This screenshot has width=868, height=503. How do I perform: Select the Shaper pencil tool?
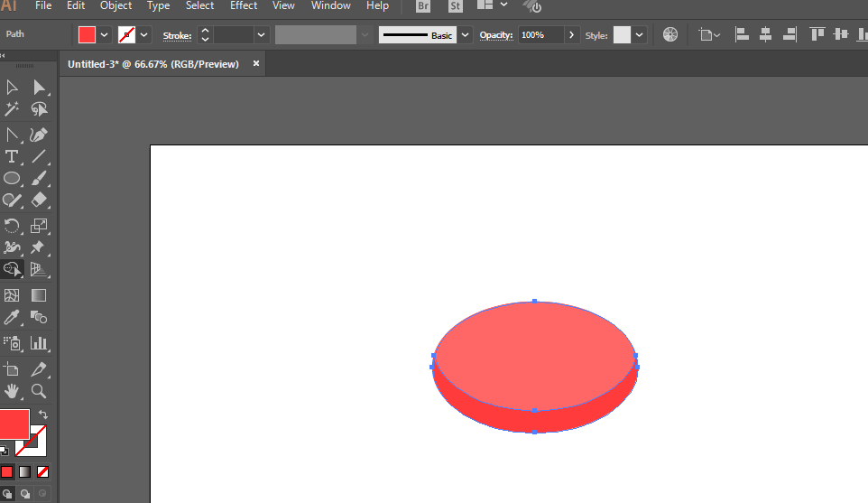[12, 200]
